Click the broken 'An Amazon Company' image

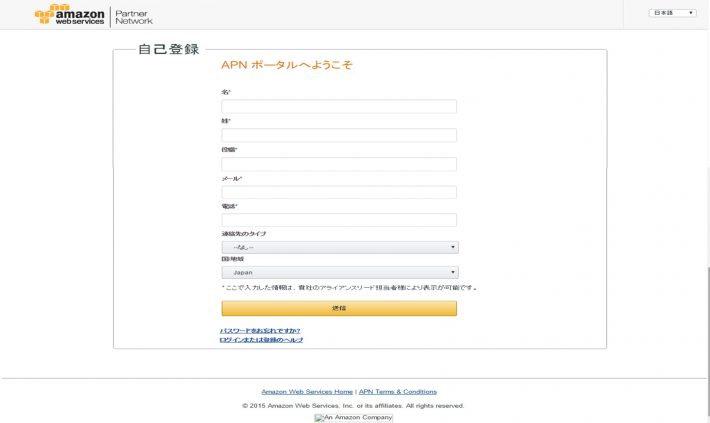353,418
